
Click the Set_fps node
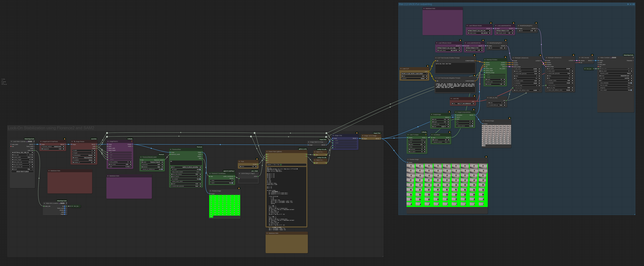point(76,206)
